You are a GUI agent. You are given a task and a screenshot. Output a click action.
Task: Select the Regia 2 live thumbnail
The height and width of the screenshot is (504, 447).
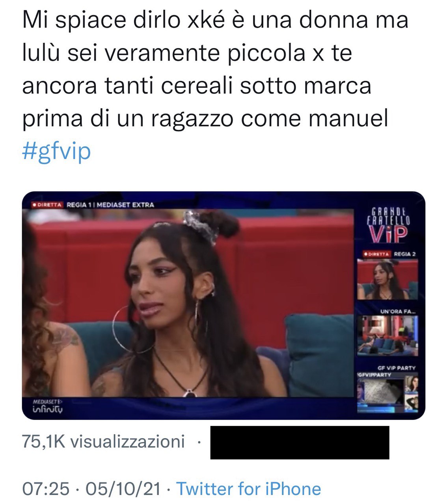click(x=387, y=280)
